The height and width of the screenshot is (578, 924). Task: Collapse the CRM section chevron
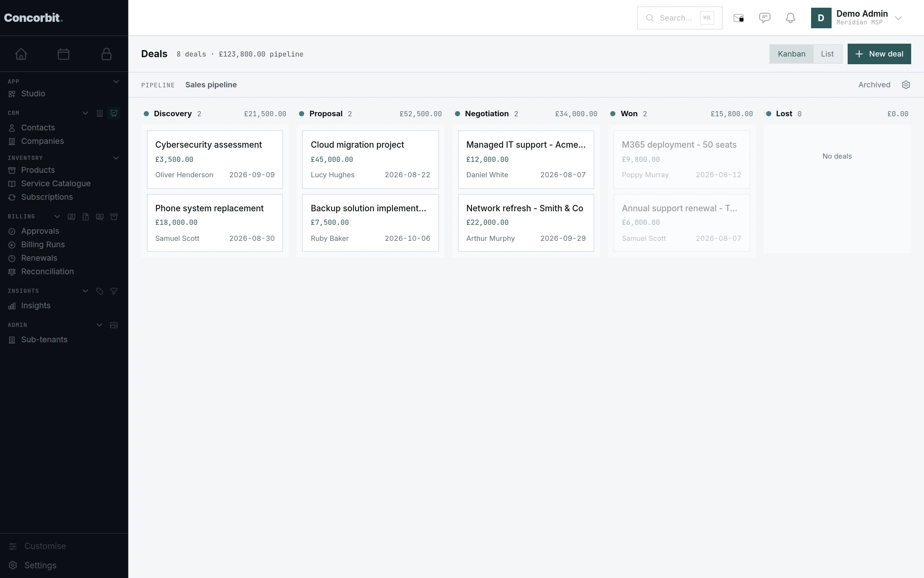tap(86, 113)
